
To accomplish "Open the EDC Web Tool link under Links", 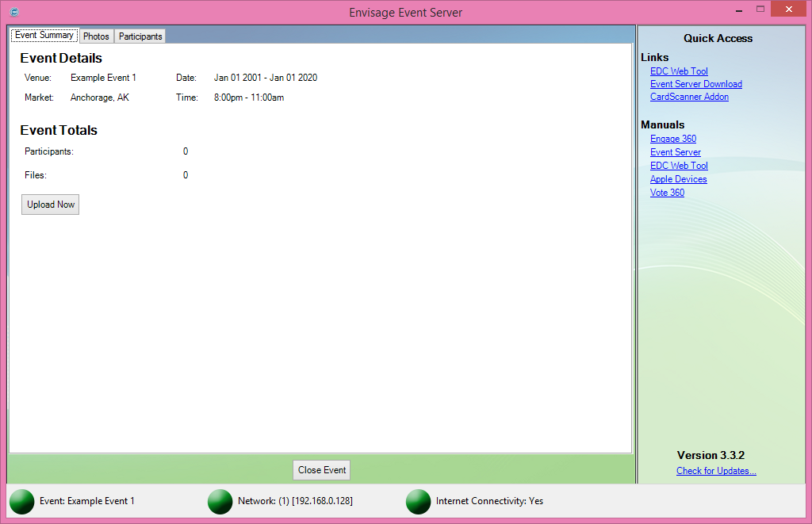I will (x=679, y=71).
